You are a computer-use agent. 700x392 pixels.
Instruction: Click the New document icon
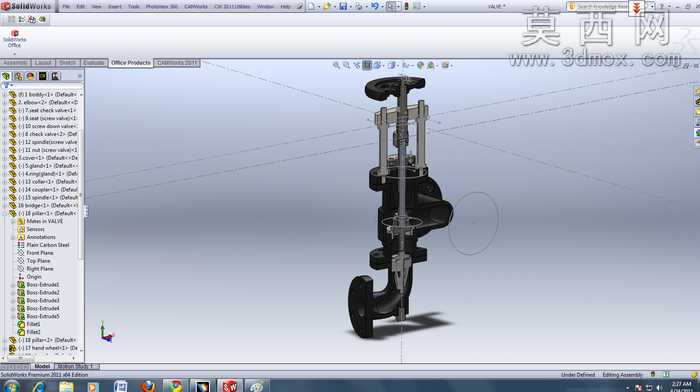click(312, 6)
